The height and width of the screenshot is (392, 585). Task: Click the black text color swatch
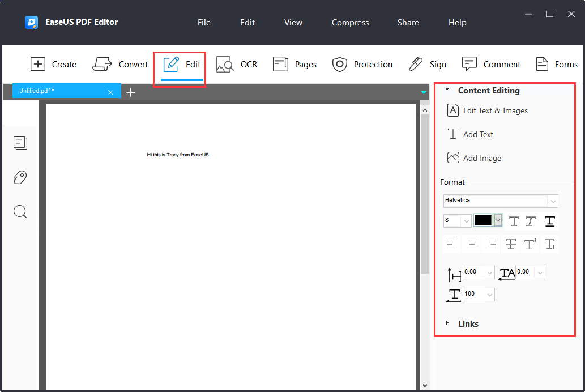(x=482, y=220)
